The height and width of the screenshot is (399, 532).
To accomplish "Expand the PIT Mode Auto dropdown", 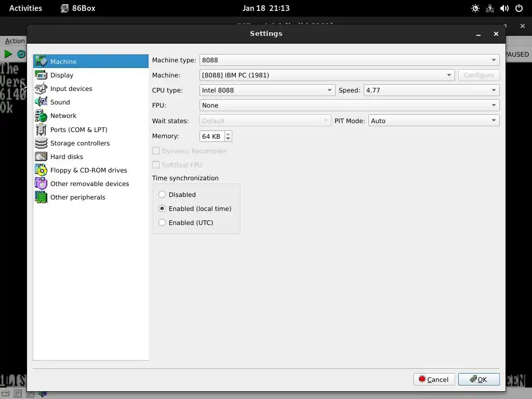I will 434,121.
